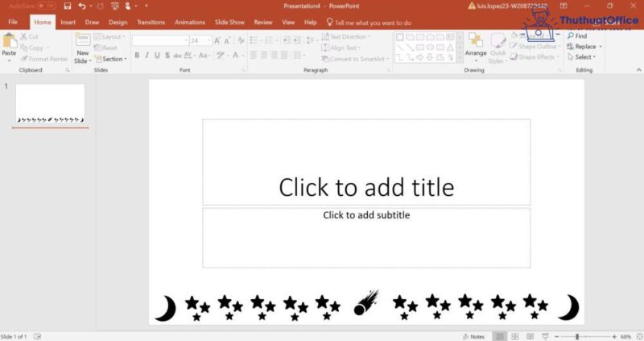Open Quick Styles gallery
The height and width of the screenshot is (341, 644).
coord(497,48)
